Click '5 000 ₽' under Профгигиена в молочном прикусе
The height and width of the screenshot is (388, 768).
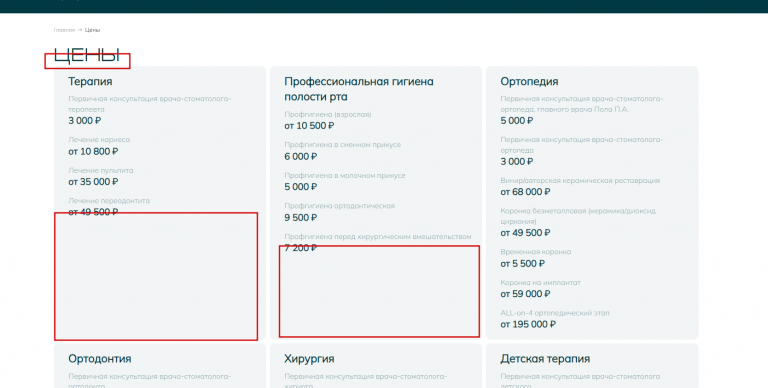(x=301, y=187)
